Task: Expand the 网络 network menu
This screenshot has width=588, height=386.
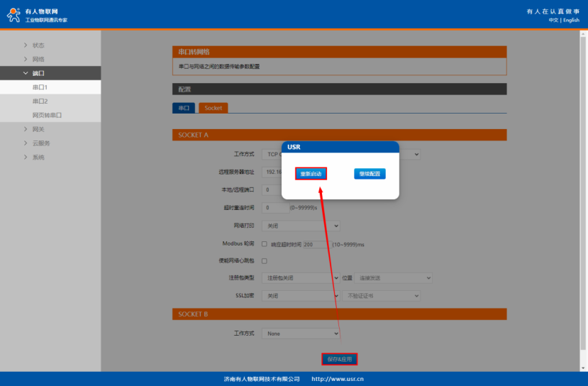Action: [x=38, y=59]
